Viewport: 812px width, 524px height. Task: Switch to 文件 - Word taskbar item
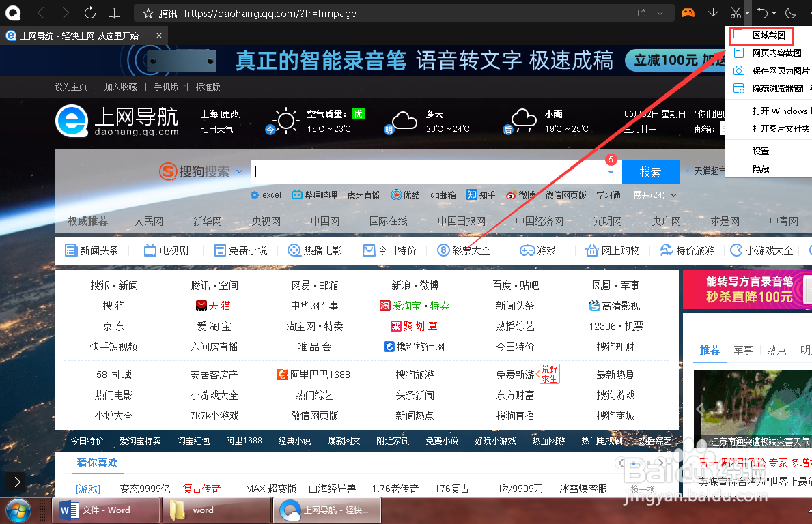tap(106, 510)
